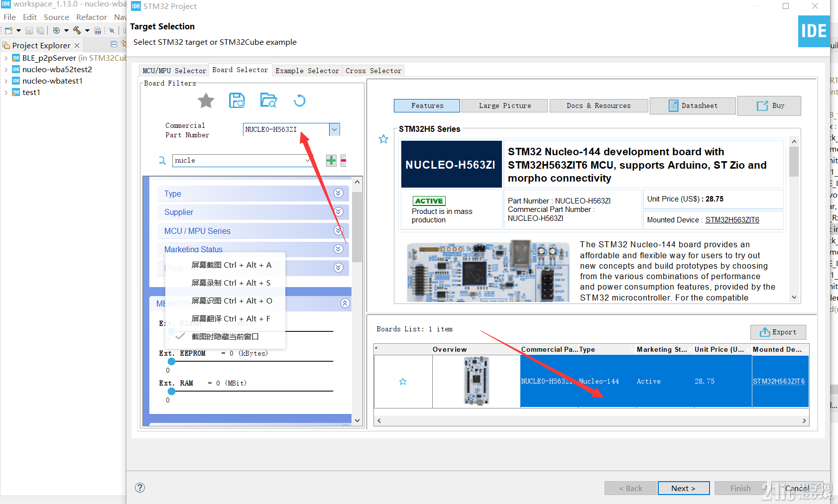The height and width of the screenshot is (504, 838).
Task: Open the File menu
Action: click(x=9, y=17)
